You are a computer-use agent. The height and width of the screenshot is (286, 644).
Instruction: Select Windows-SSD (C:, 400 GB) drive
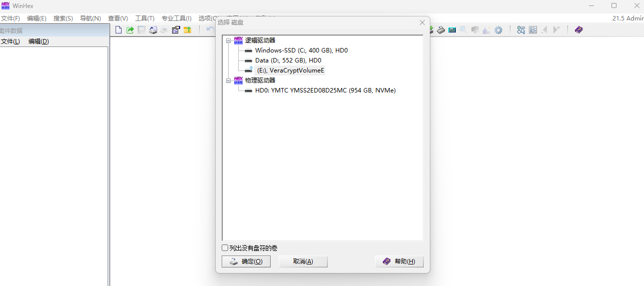point(301,50)
